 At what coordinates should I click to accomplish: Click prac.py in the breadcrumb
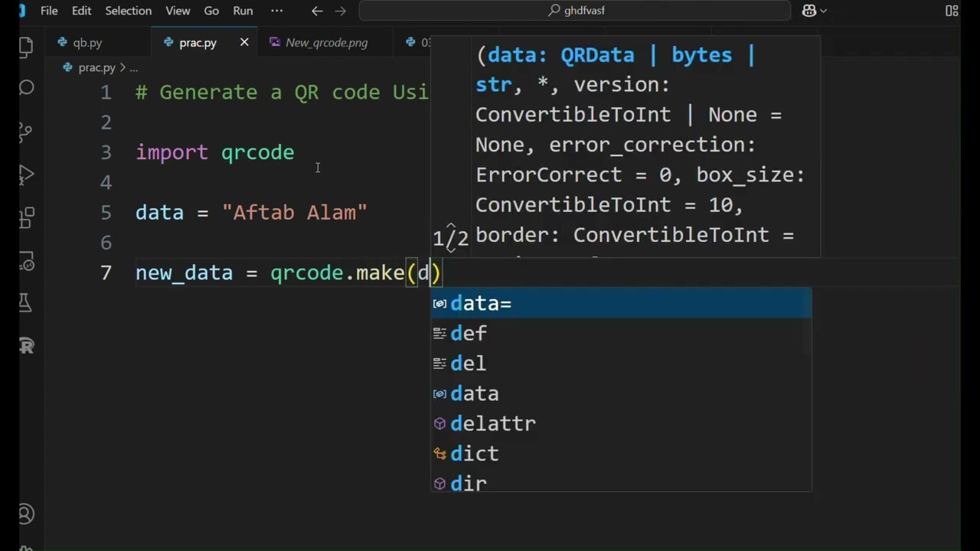point(96,67)
